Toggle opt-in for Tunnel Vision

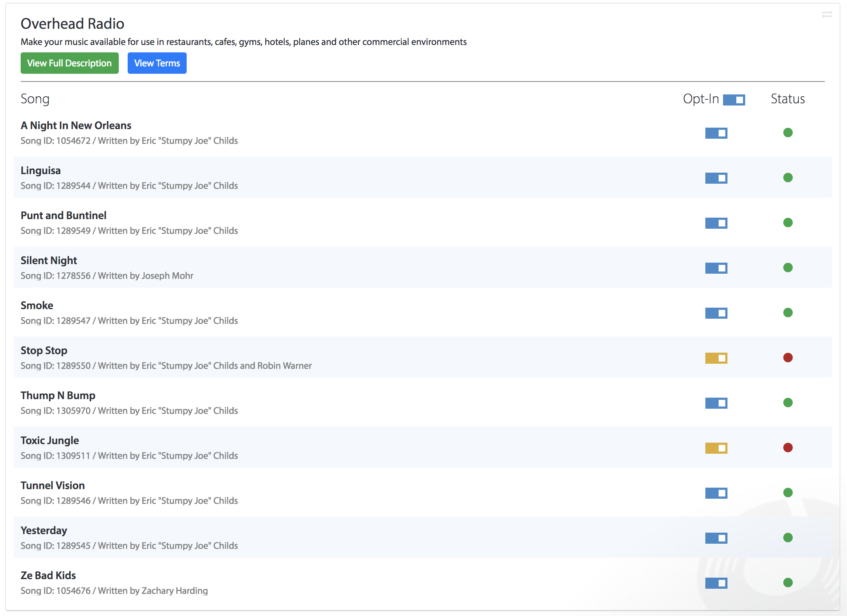tap(716, 493)
